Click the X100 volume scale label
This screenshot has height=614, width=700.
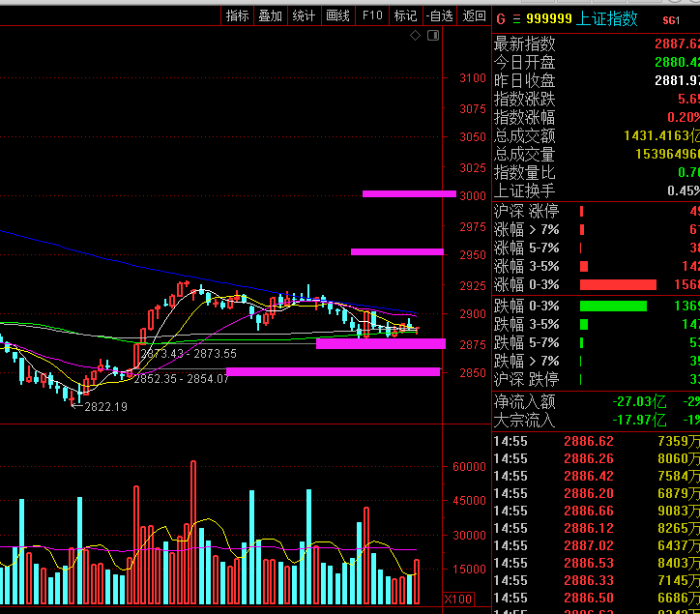(x=458, y=599)
